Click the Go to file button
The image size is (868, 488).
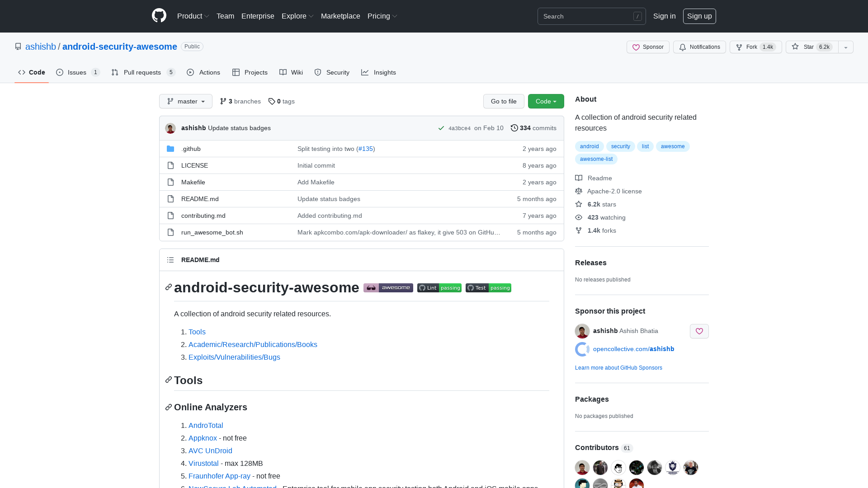point(504,101)
